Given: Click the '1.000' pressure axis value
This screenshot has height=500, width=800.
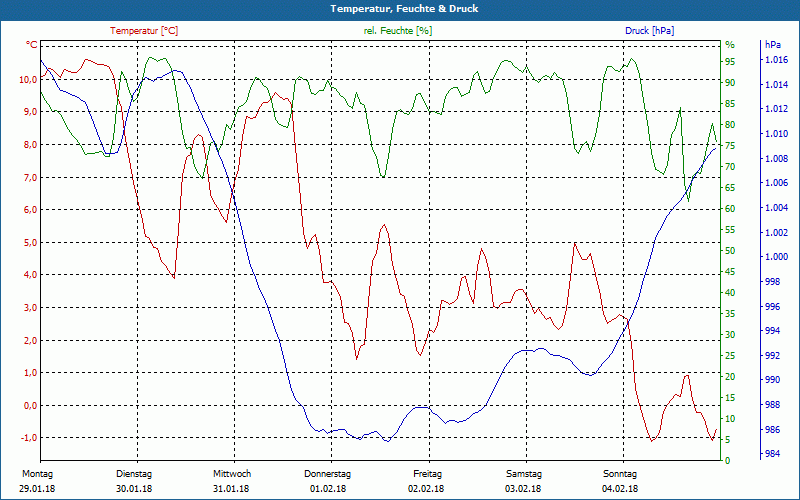Looking at the screenshot, I should coord(776,257).
